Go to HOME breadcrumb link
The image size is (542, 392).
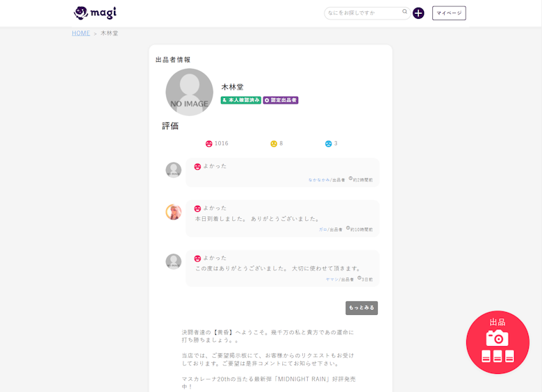(x=81, y=33)
